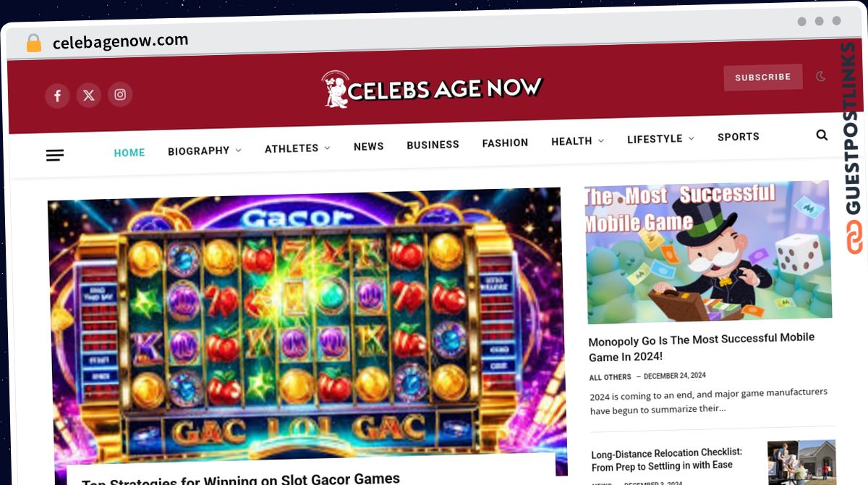Expand the Biography dropdown menu
The height and width of the screenshot is (485, 868).
coord(205,151)
